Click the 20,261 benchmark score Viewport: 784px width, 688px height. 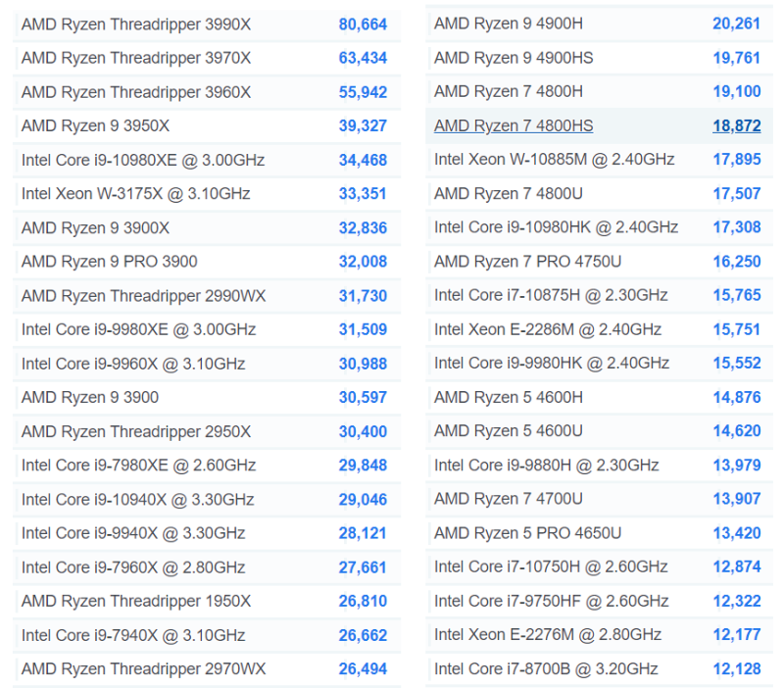point(737,24)
